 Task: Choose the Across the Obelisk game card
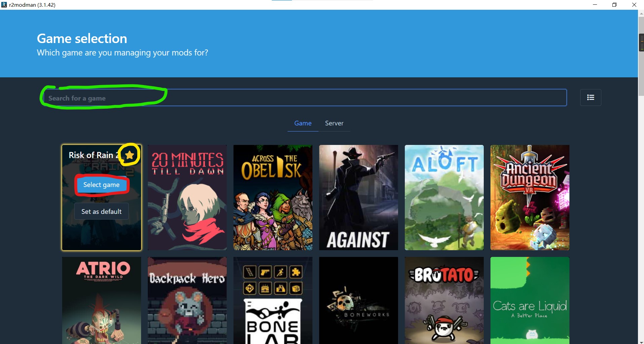(x=273, y=198)
